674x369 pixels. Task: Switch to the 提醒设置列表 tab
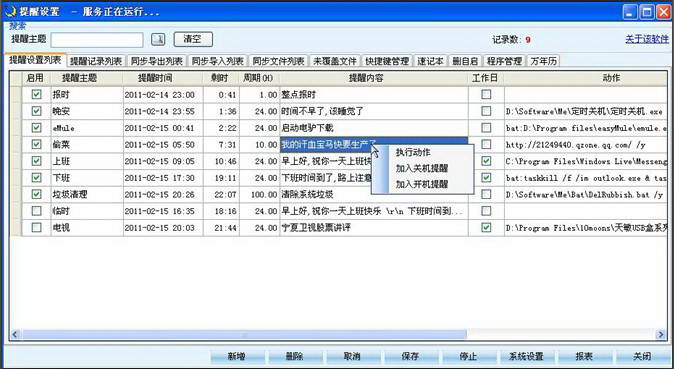pyautogui.click(x=35, y=60)
